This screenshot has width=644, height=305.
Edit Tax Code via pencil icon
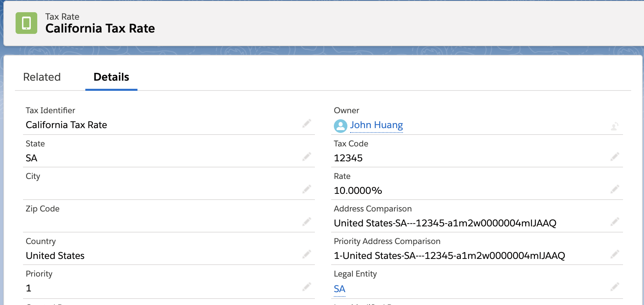[x=615, y=157]
